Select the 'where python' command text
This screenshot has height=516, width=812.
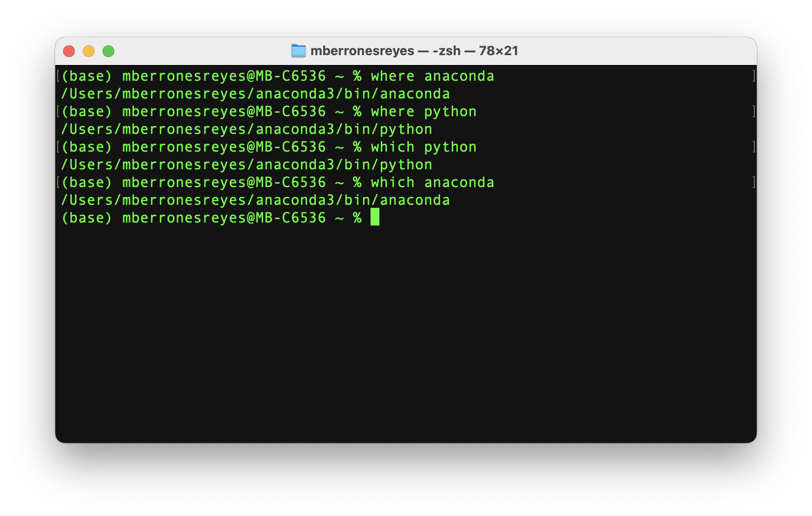[425, 111]
